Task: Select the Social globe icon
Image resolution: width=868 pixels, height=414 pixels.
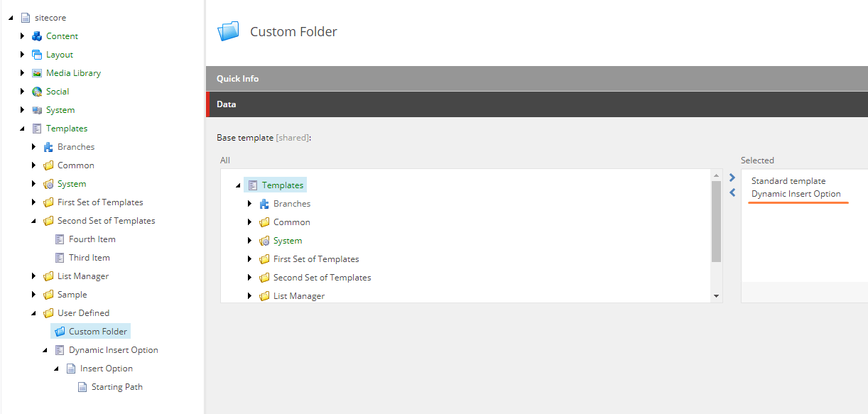Action: pos(36,91)
